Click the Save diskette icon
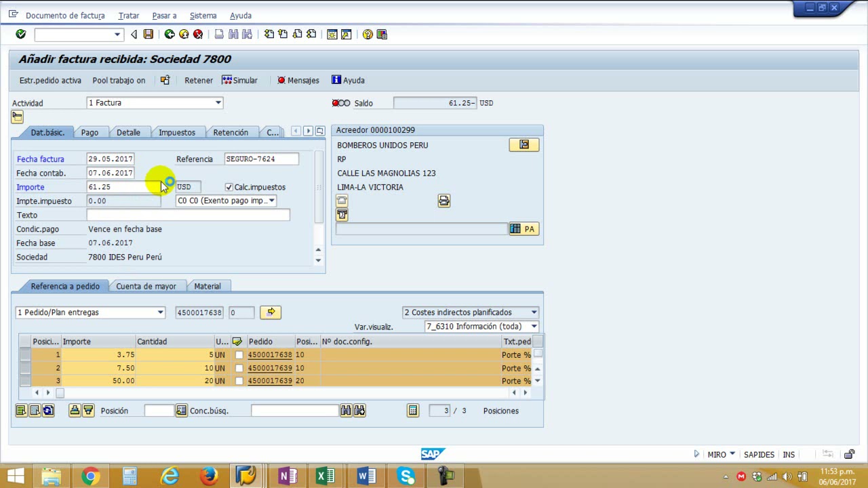 point(148,34)
